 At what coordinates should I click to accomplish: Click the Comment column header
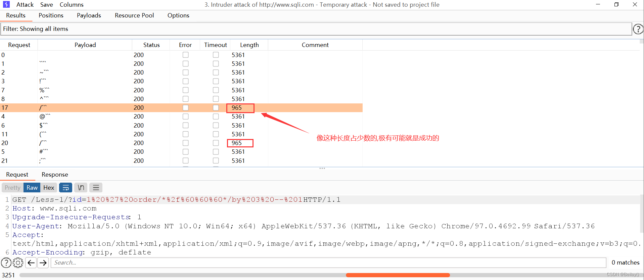tap(315, 45)
